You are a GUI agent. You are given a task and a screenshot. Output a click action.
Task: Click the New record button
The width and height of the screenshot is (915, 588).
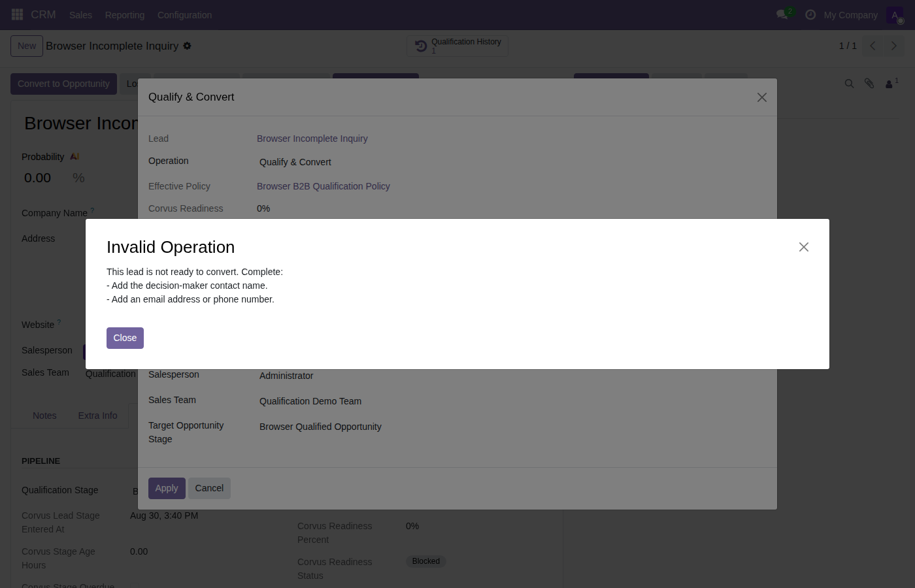coord(27,46)
